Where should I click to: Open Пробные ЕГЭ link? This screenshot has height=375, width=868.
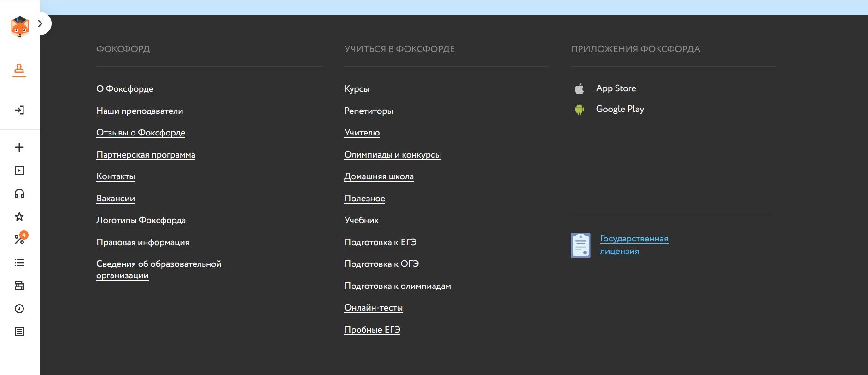[372, 330]
